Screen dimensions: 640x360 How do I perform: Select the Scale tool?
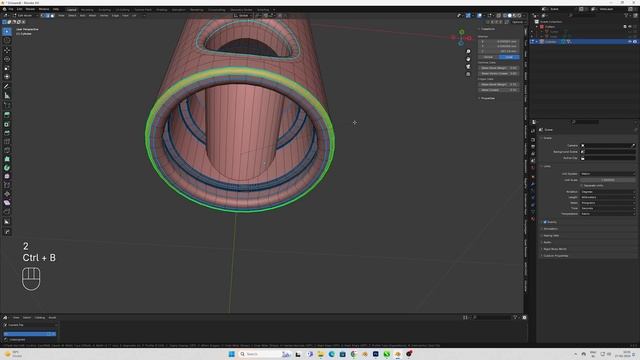[7, 68]
